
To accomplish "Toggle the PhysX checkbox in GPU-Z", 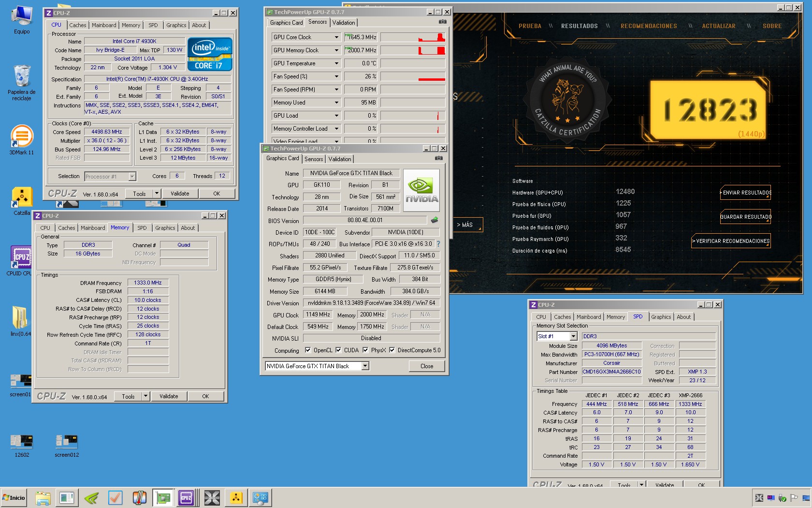I will (x=365, y=350).
